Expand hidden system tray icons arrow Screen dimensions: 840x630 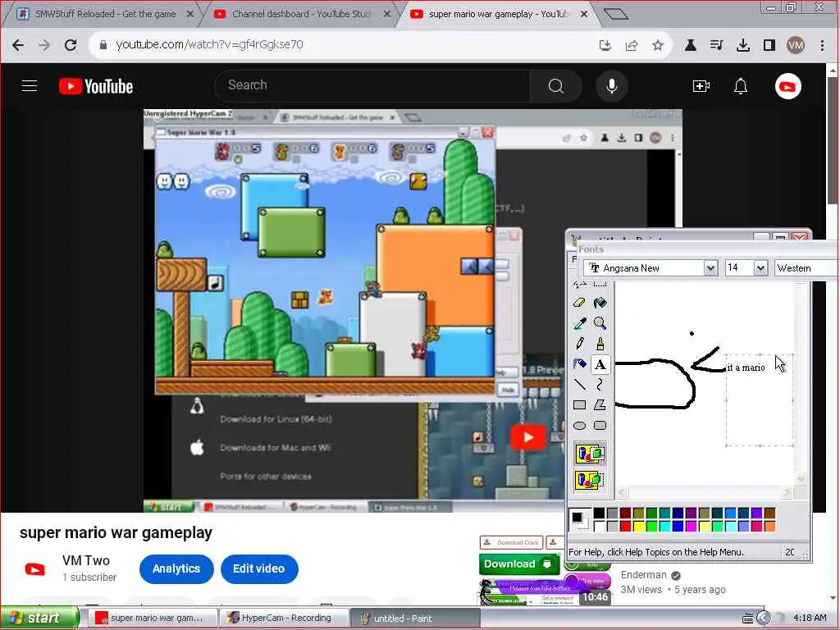pos(763,618)
